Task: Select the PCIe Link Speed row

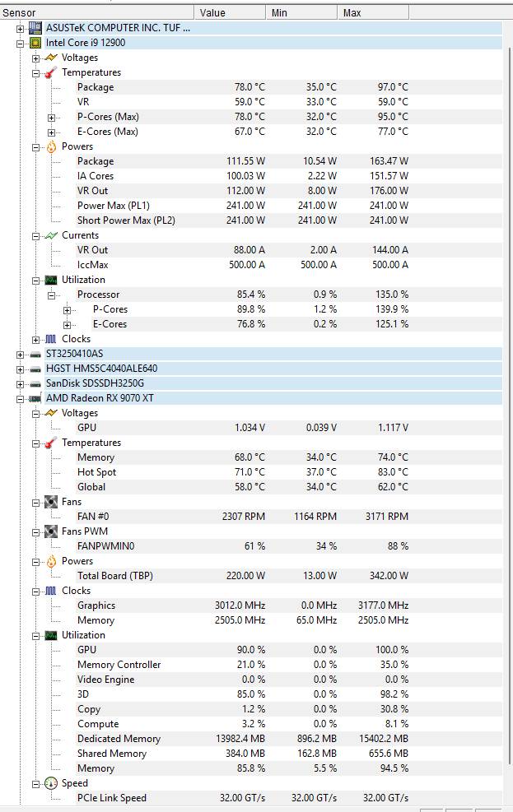Action: tap(289, 798)
